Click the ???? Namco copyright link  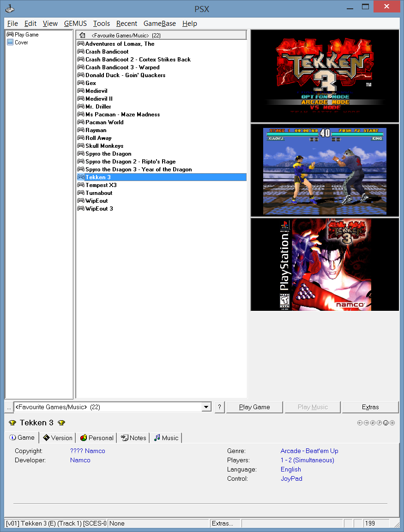[88, 451]
